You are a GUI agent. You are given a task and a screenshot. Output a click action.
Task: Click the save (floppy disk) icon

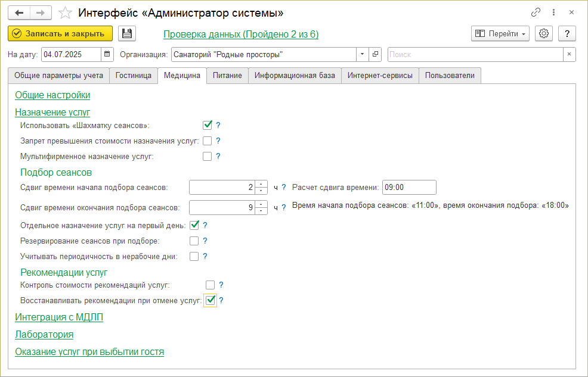[127, 34]
